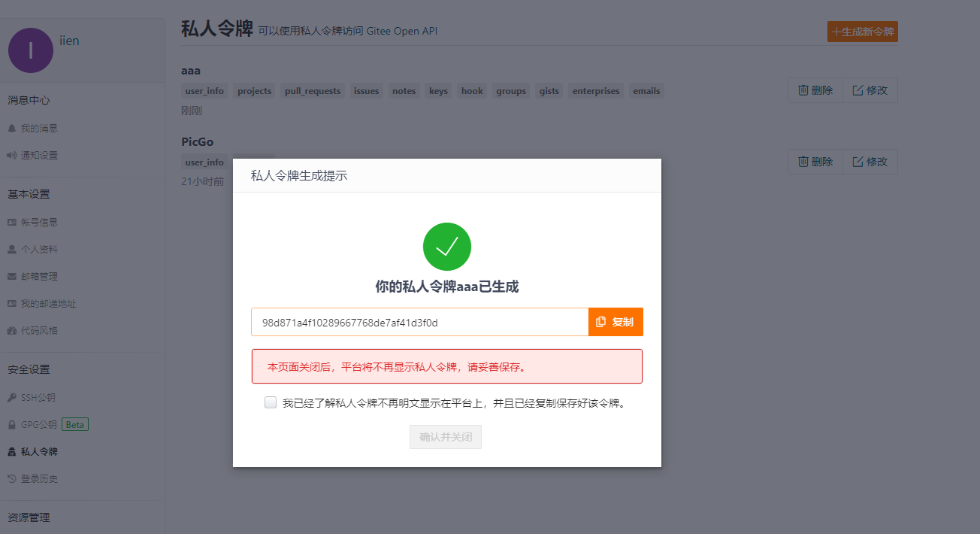Check the acknowledgment checkbox about saving the token
This screenshot has height=534, width=980.
(271, 402)
